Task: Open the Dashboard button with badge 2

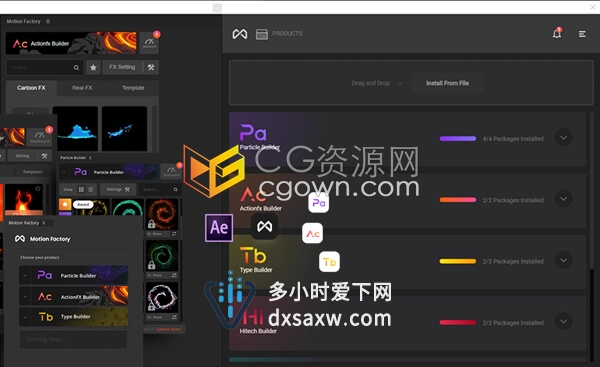Action: (39, 137)
